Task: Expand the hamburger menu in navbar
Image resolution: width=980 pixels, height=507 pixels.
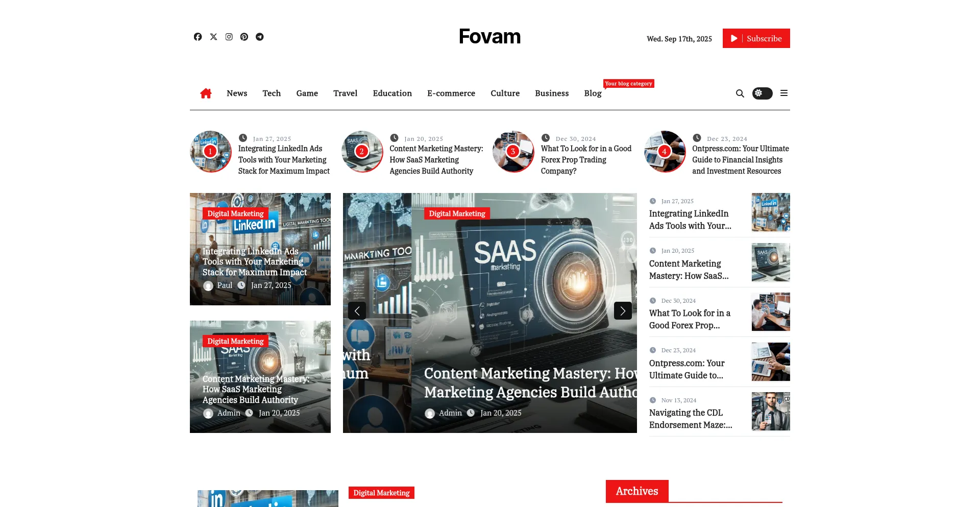Action: 784,93
